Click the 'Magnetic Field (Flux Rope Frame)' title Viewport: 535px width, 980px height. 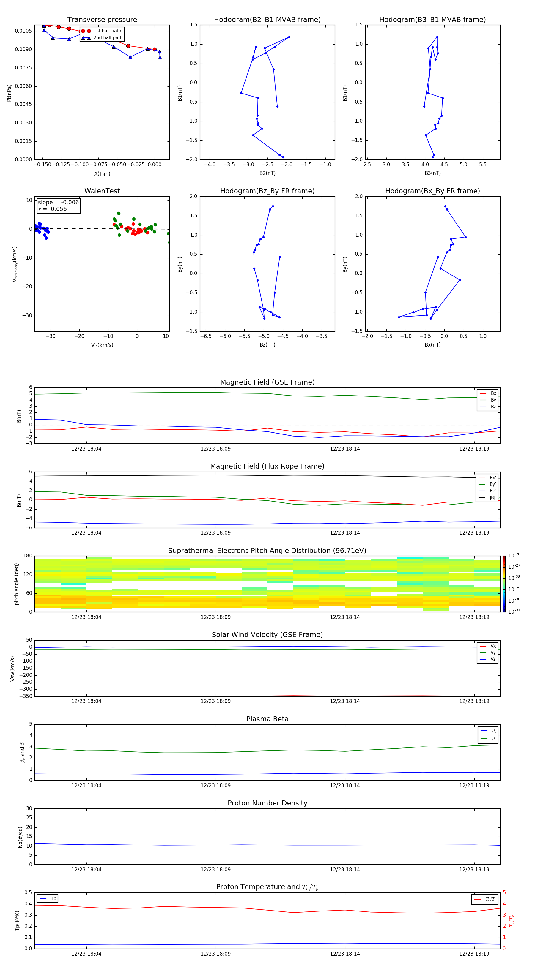(x=267, y=467)
